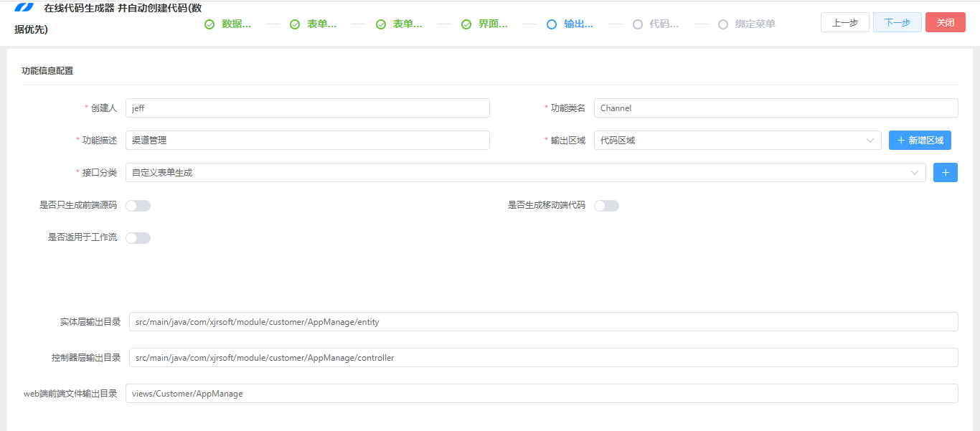Viewport: 980px width, 431px height.
Task: Click the green check icon of the 数据 step
Action: pos(209,24)
